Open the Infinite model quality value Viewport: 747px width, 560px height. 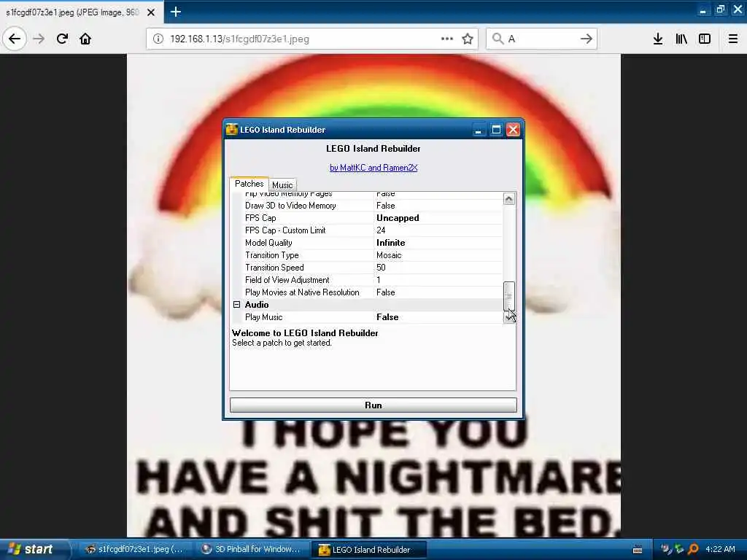coord(391,243)
